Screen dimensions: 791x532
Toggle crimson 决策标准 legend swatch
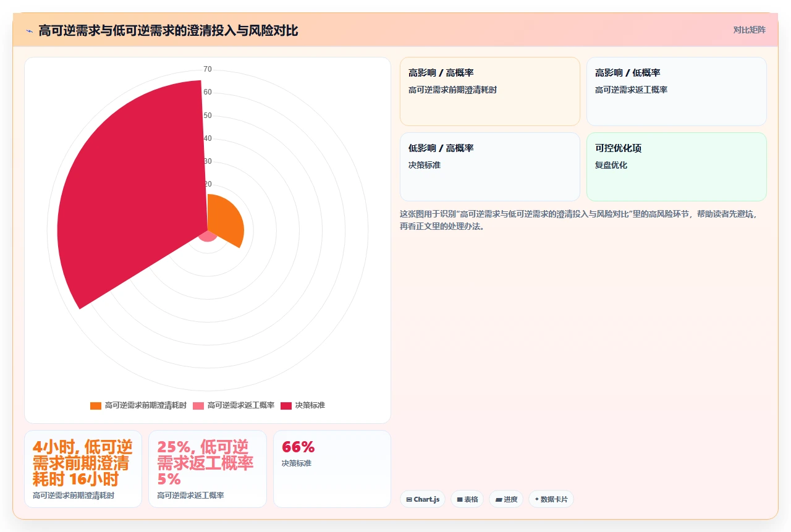tap(286, 405)
